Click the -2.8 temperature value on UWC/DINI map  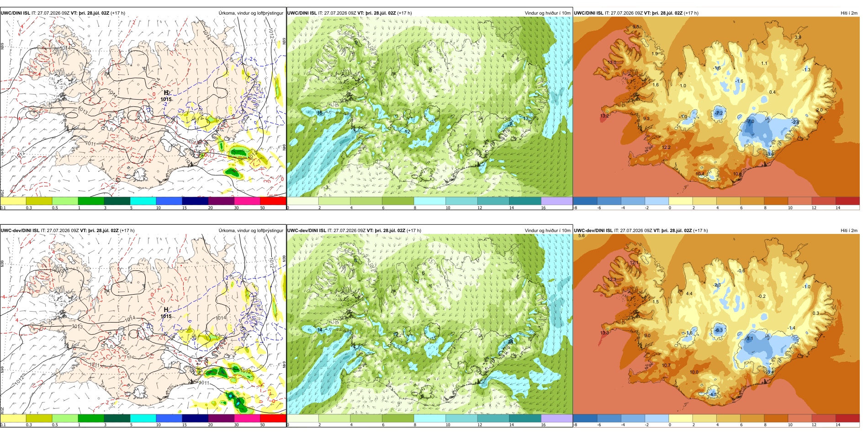coord(795,122)
